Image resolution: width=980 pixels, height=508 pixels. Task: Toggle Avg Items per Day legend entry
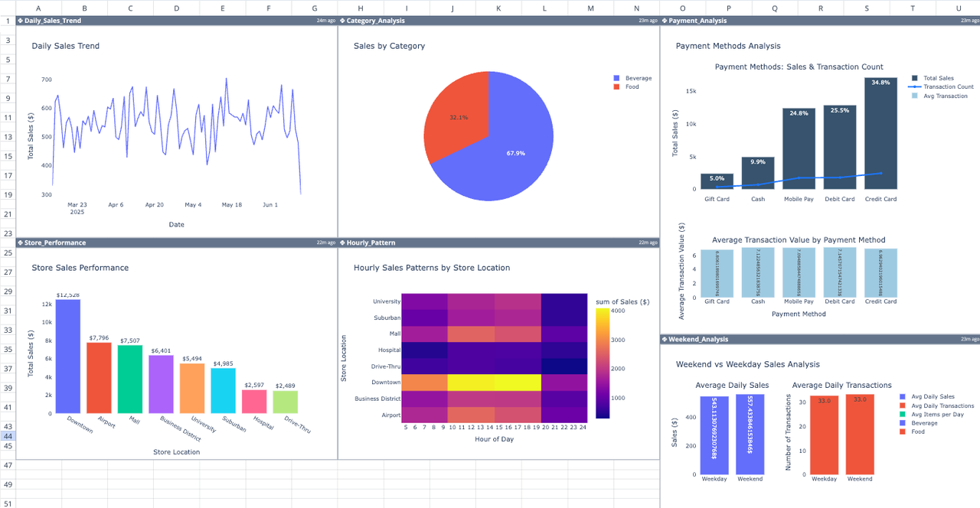pyautogui.click(x=936, y=413)
